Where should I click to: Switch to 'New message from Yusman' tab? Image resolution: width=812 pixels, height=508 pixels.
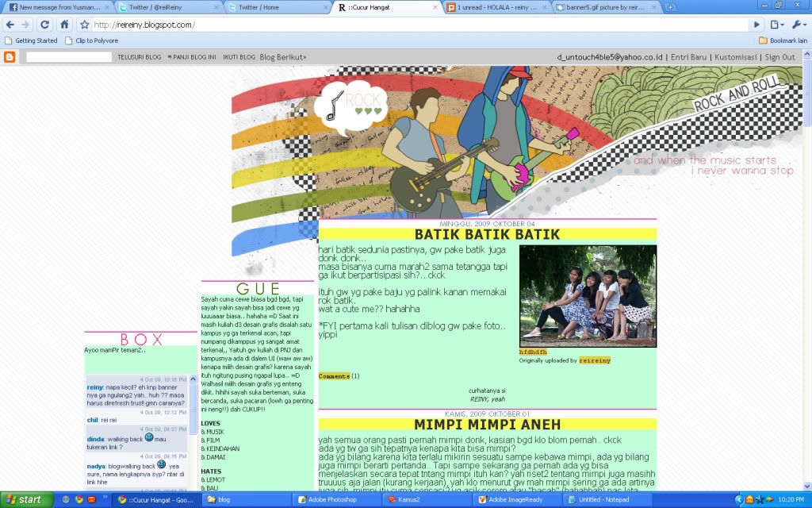(x=56, y=7)
